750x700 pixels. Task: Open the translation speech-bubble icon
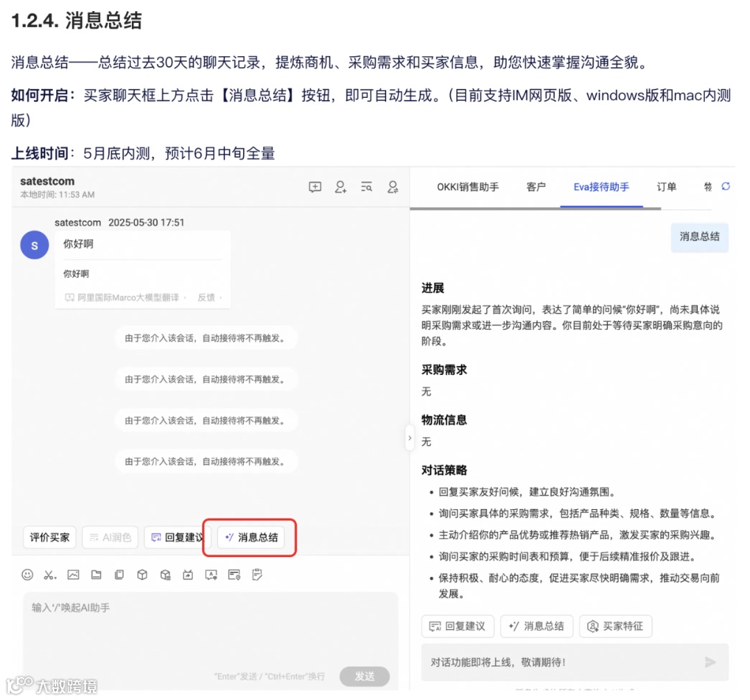tap(211, 574)
